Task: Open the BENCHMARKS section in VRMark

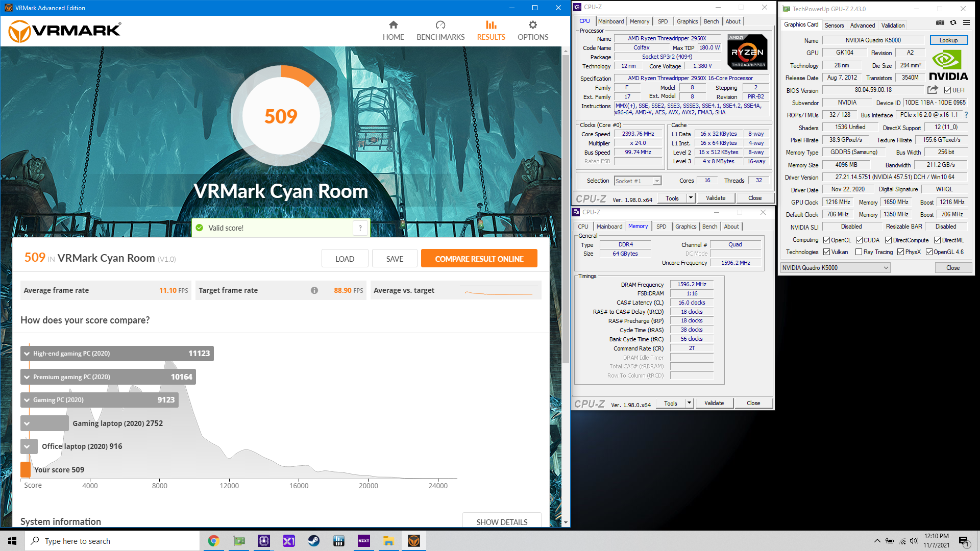Action: [440, 31]
